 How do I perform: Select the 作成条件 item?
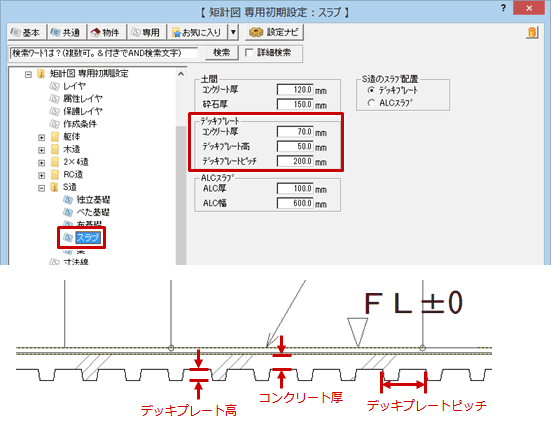pos(80,124)
